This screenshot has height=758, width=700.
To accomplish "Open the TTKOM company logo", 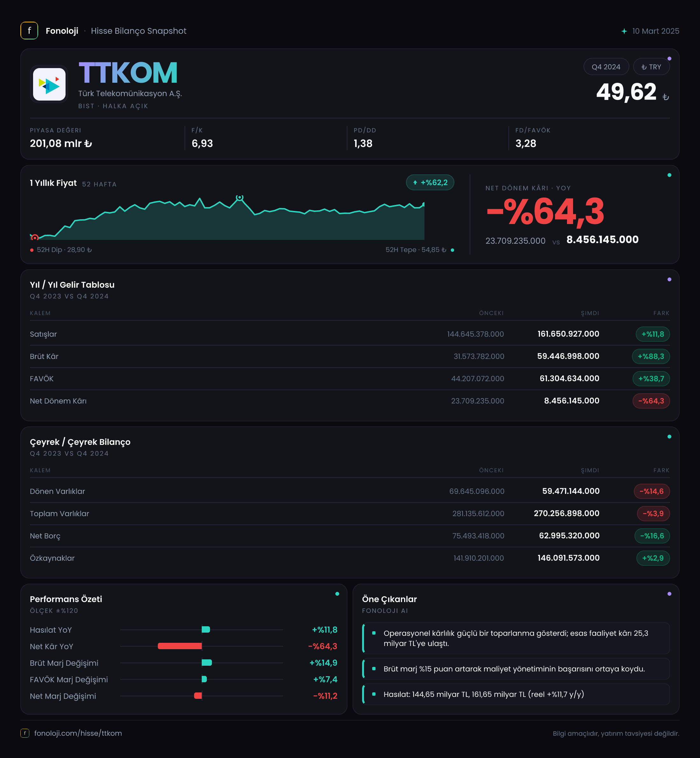I will 49,84.
